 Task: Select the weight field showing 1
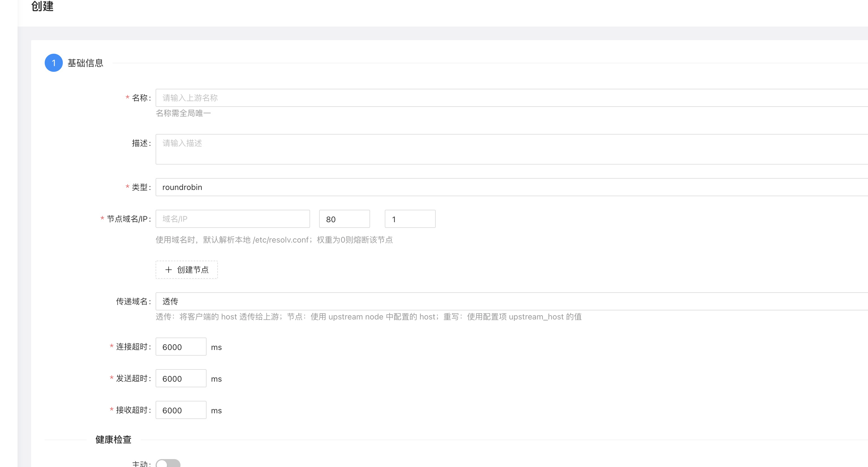tap(410, 219)
